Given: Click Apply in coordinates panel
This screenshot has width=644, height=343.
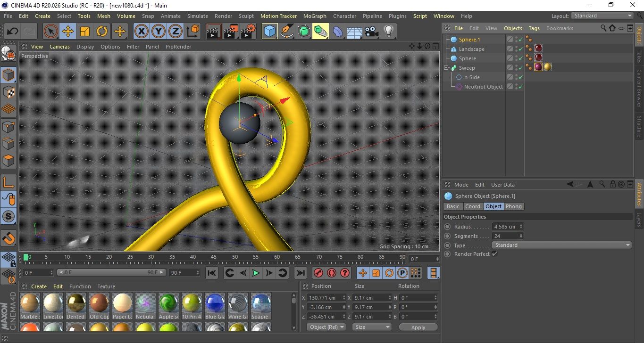Looking at the screenshot, I should click(418, 327).
